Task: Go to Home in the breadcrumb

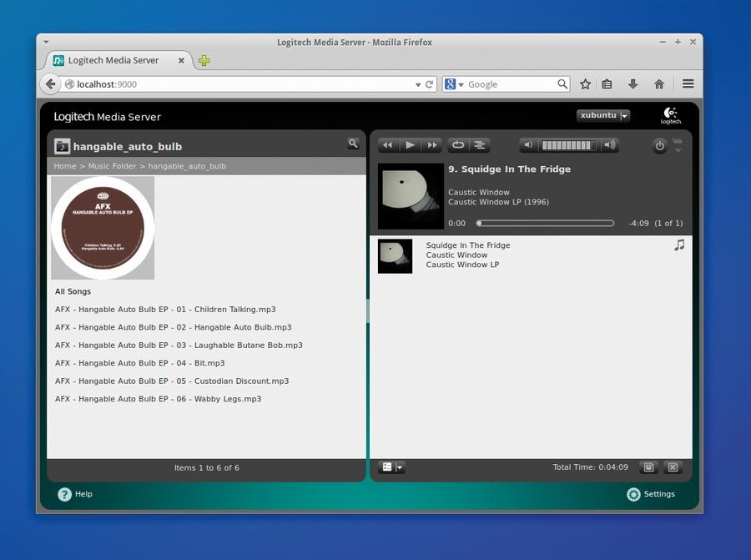Action: (x=64, y=166)
